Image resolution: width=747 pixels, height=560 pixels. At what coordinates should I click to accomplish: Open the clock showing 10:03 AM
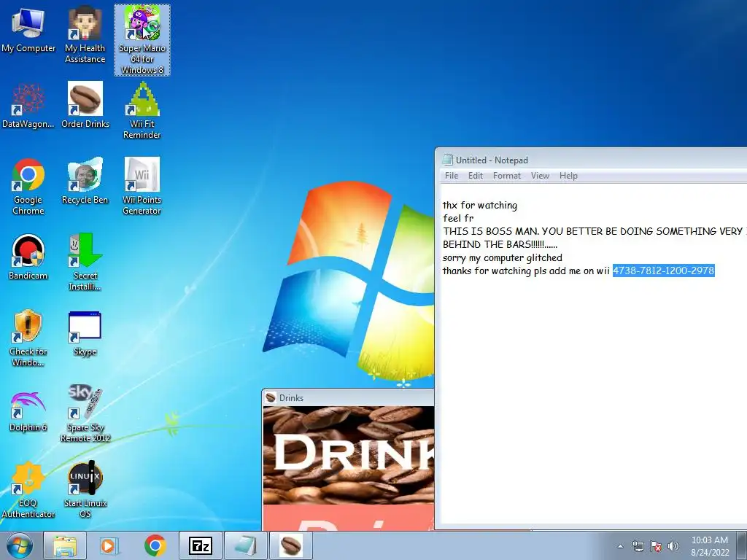pos(710,546)
